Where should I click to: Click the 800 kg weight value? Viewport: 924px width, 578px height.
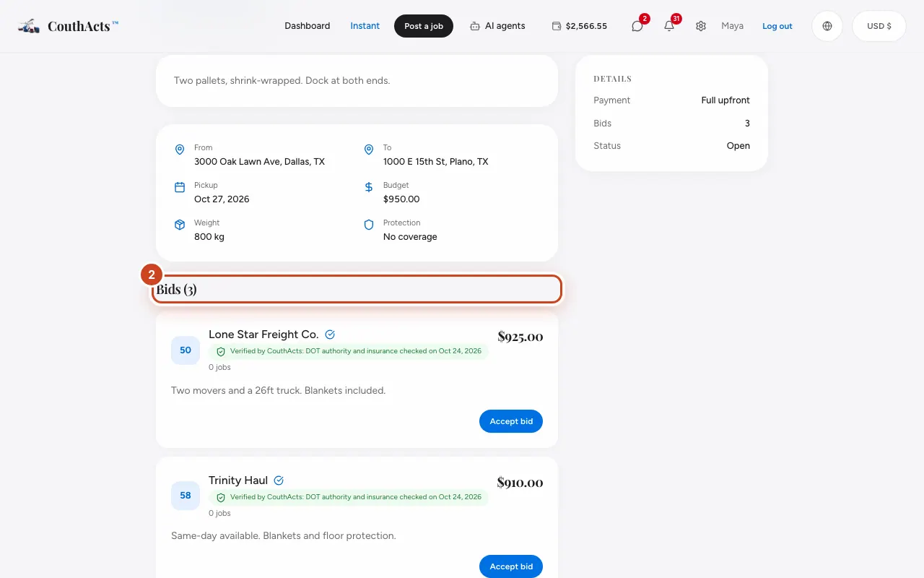point(209,237)
